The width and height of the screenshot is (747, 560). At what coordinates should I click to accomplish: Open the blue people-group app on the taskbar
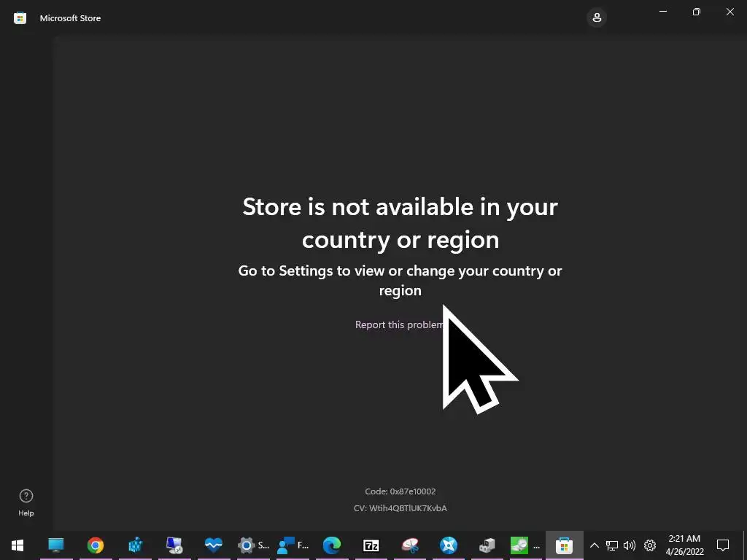pyautogui.click(x=135, y=545)
